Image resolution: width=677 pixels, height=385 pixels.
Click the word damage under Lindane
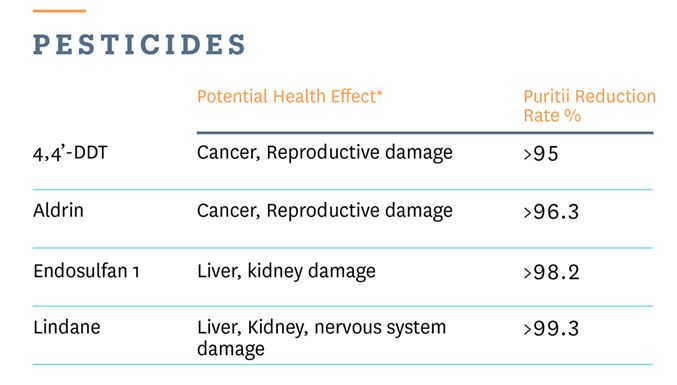pos(231,349)
